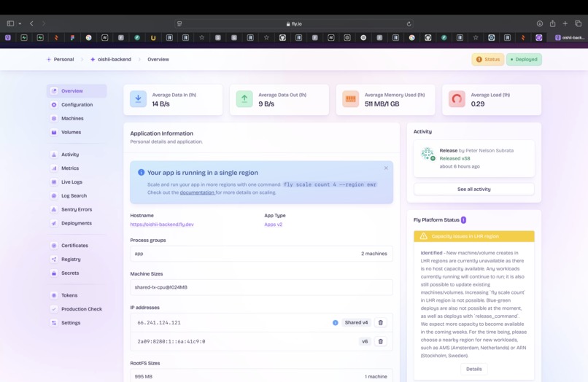Click the Settings sidebar icon
The height and width of the screenshot is (382, 588).
pos(54,323)
